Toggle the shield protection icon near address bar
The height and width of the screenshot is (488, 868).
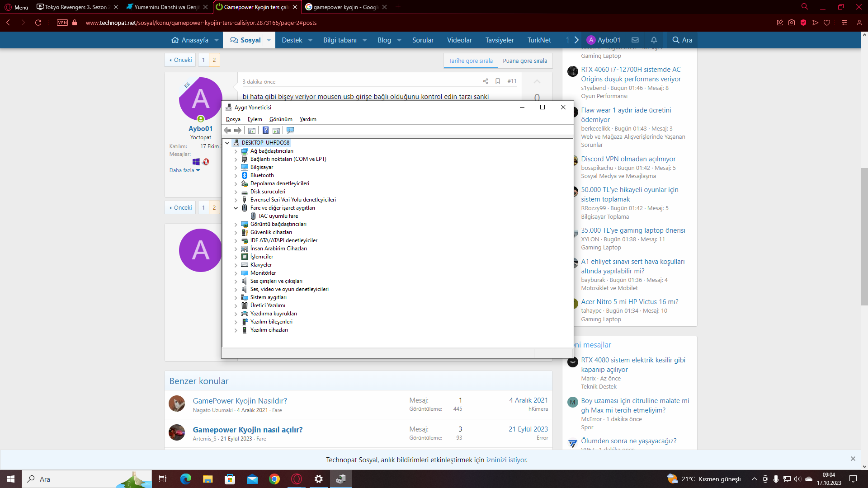click(804, 23)
